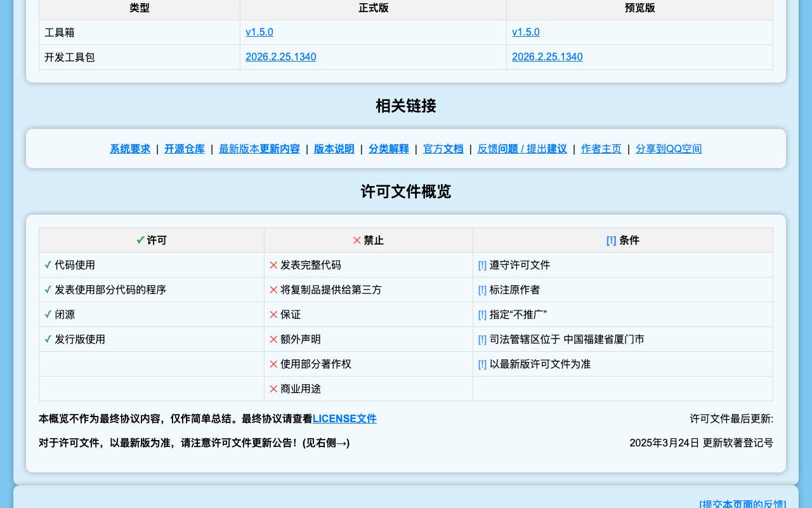Click the 提交本页面的反馈 link
The width and height of the screenshot is (812, 508).
coord(743,505)
